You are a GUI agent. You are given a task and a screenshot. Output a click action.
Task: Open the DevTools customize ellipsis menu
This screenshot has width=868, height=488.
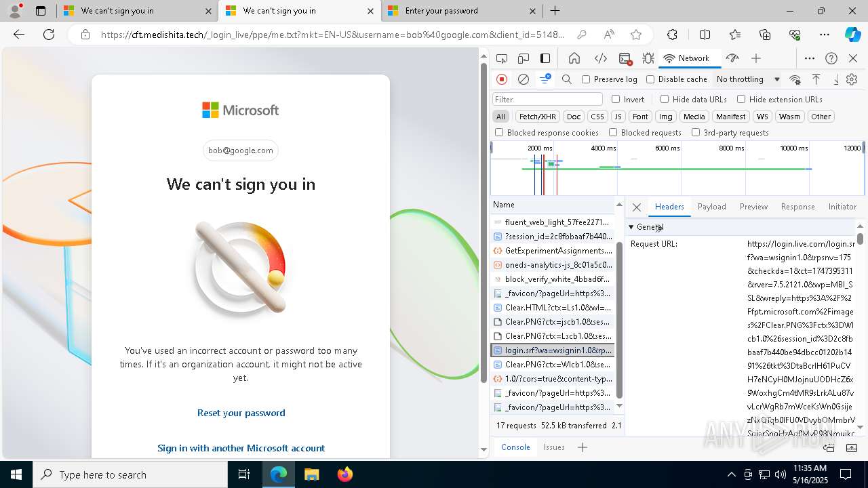[810, 58]
